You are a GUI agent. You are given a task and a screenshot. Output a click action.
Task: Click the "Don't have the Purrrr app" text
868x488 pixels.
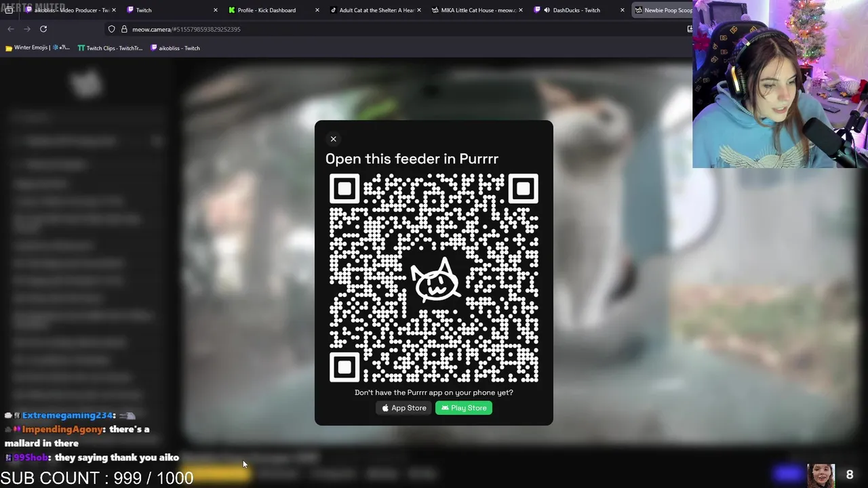point(434,392)
